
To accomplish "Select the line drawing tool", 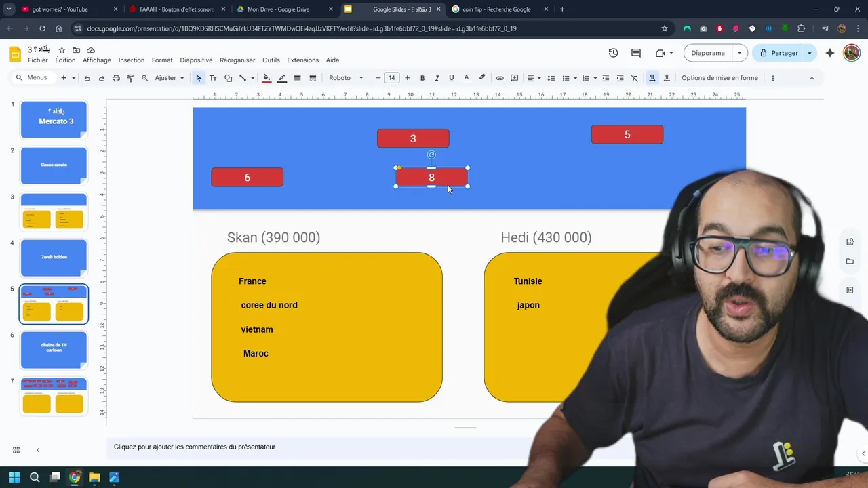I will (242, 78).
